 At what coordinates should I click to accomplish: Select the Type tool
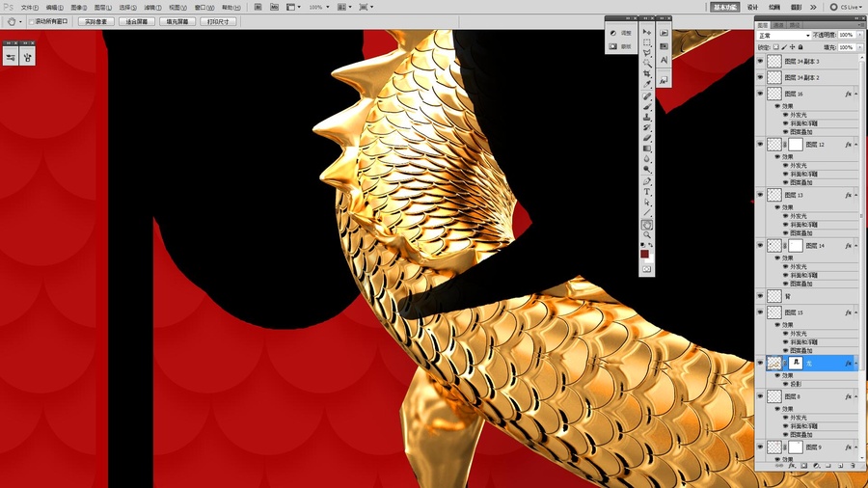click(646, 192)
